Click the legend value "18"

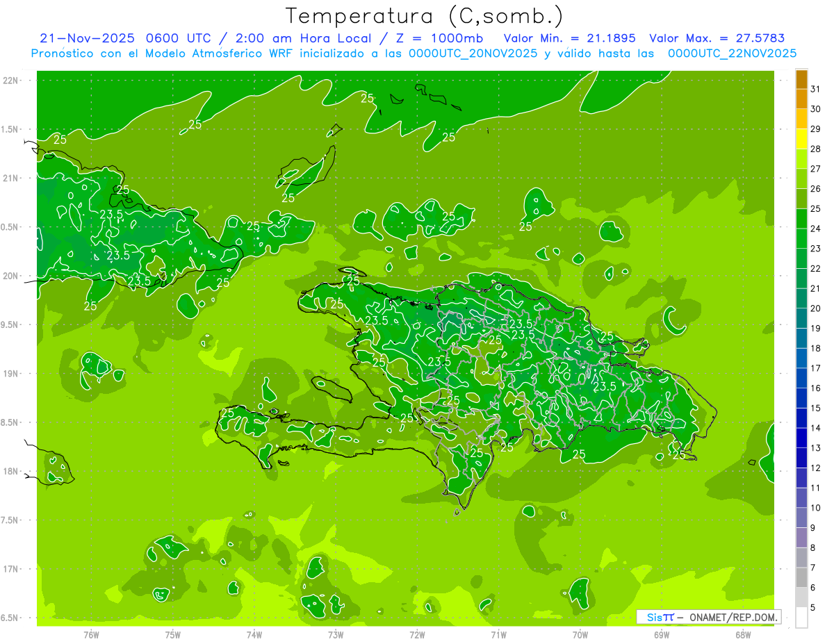click(x=816, y=349)
